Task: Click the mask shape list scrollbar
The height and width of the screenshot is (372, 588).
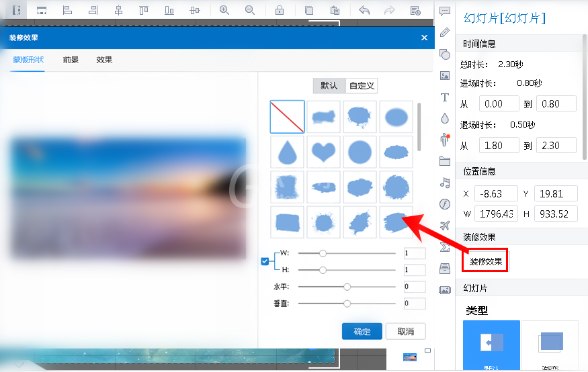Action: tap(419, 127)
